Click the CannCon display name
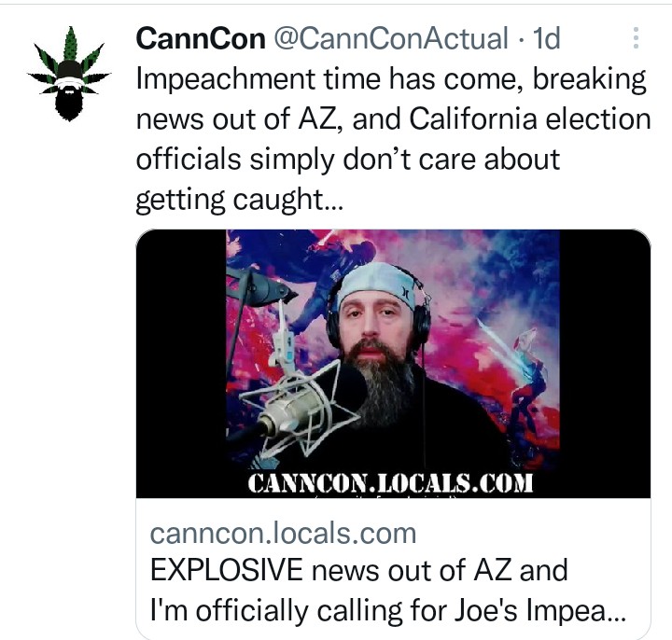The width and height of the screenshot is (672, 640). pyautogui.click(x=201, y=38)
